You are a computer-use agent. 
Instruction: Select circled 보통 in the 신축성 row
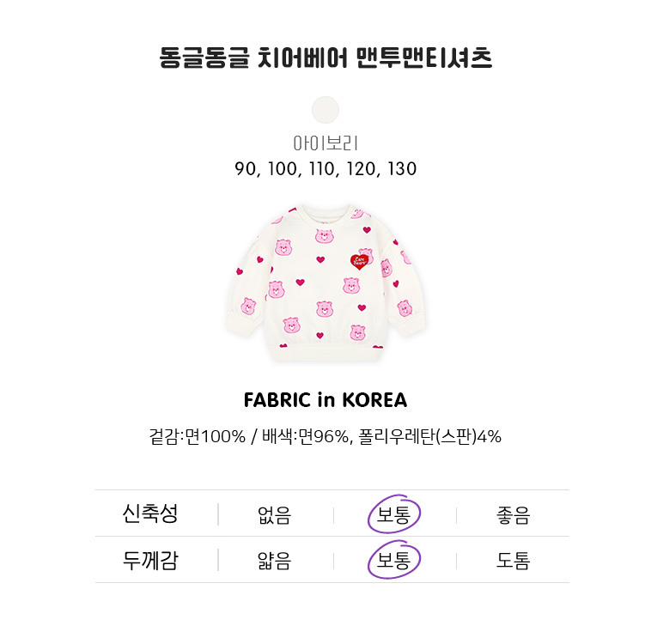click(x=394, y=515)
